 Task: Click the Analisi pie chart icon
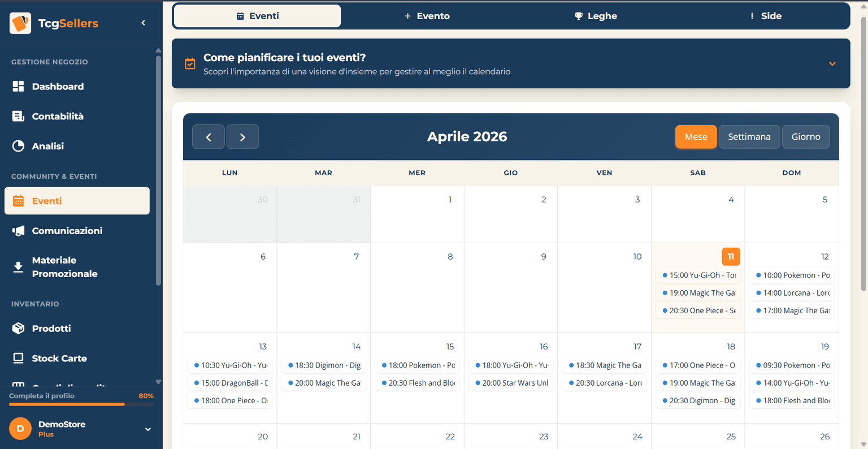18,146
